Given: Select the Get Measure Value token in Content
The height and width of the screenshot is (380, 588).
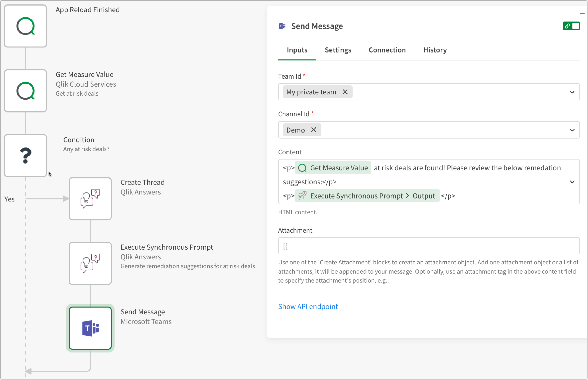Looking at the screenshot, I should coord(333,168).
